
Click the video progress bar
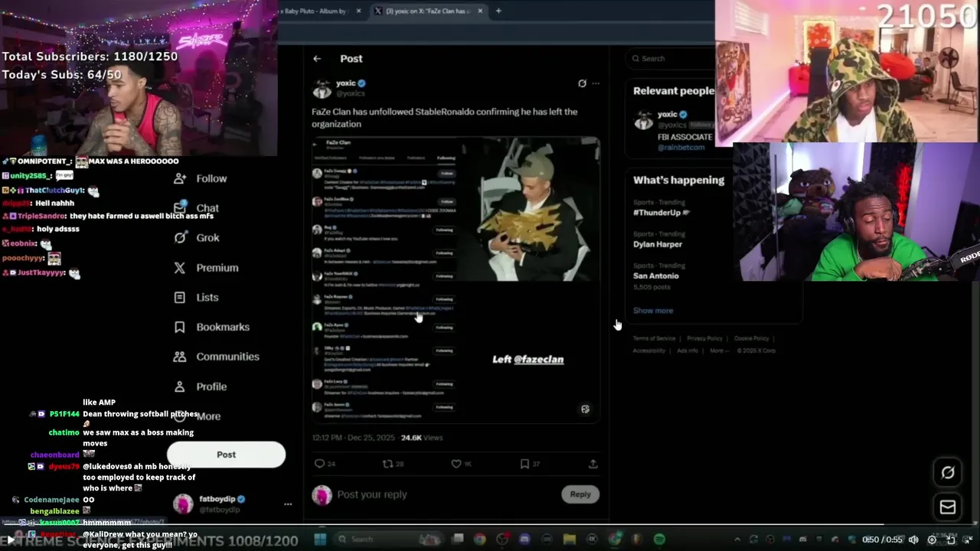tap(490, 525)
